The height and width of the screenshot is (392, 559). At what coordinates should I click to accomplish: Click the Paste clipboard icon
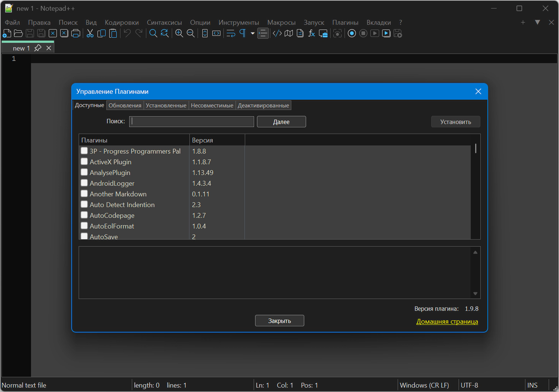113,34
